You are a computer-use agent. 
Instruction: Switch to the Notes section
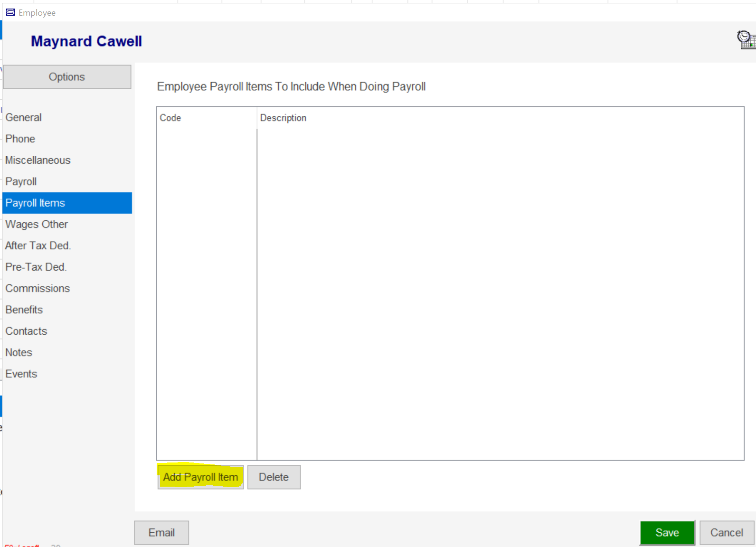tap(19, 352)
